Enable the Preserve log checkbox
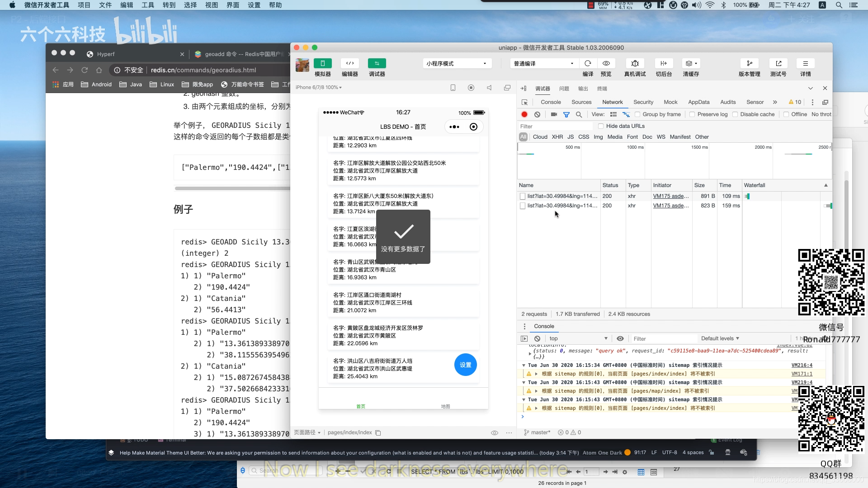 click(x=692, y=115)
